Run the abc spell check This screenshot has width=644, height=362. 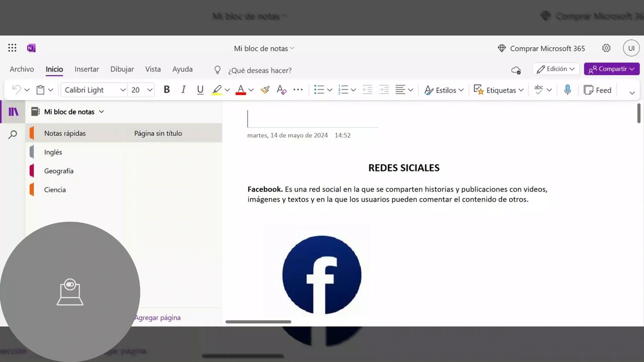pos(539,90)
